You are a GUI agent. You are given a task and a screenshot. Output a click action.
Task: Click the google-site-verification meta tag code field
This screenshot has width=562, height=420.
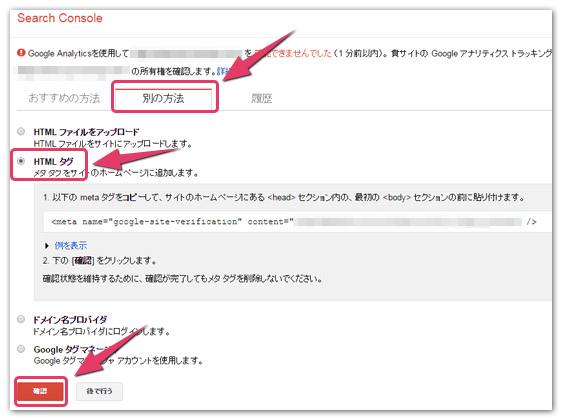coord(297,222)
